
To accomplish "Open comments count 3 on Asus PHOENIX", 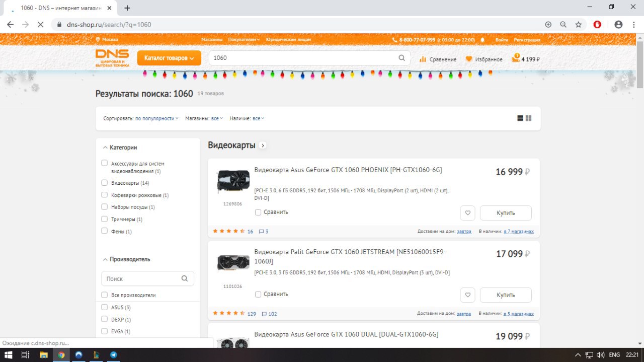I will pos(264,232).
